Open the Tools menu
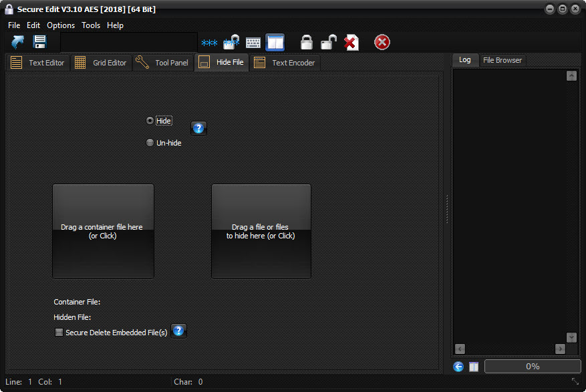 (91, 25)
